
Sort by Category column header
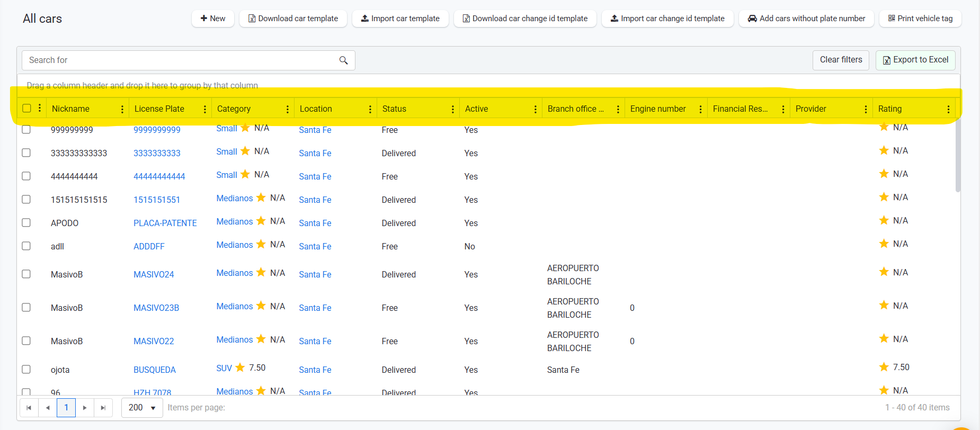tap(234, 109)
